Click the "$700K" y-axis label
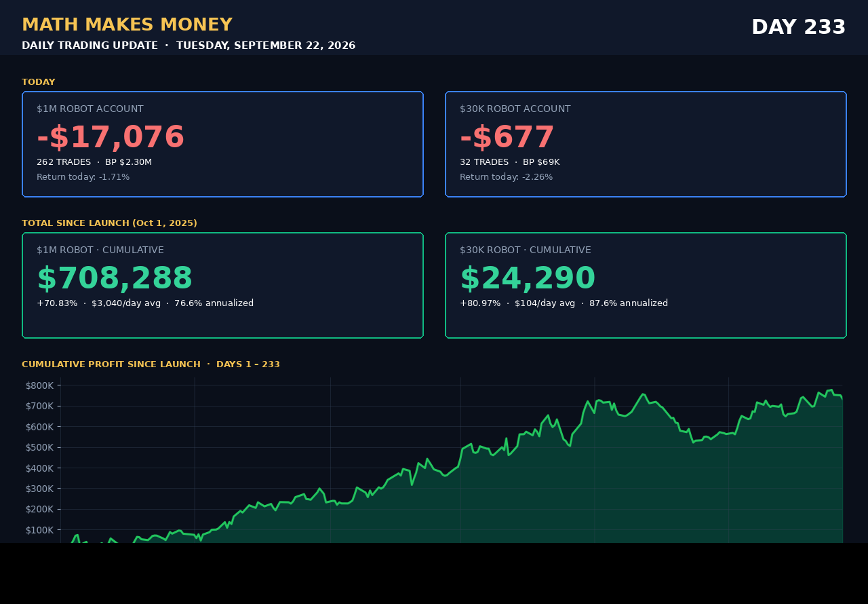The height and width of the screenshot is (604, 868). [39, 406]
